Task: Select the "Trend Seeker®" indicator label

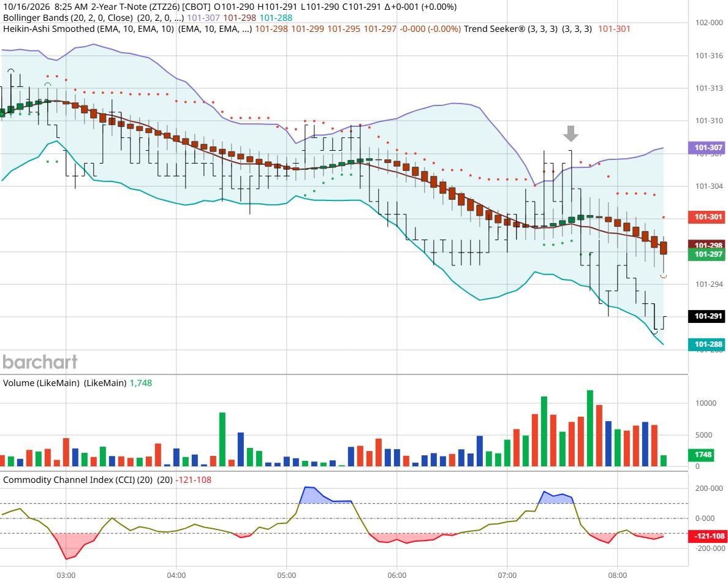Action: click(x=495, y=29)
